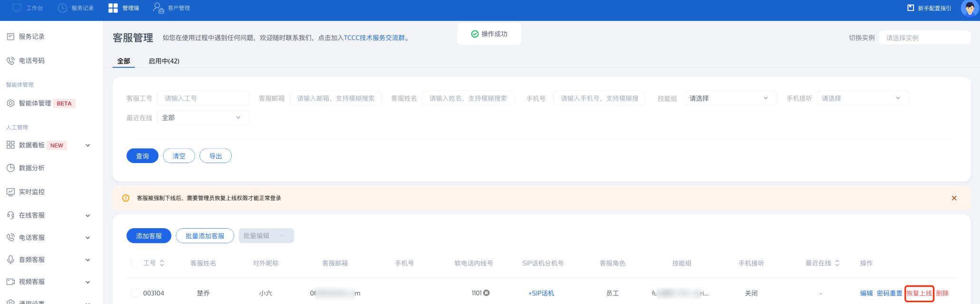Click the 导出 export button
980x304 pixels.
[x=216, y=156]
